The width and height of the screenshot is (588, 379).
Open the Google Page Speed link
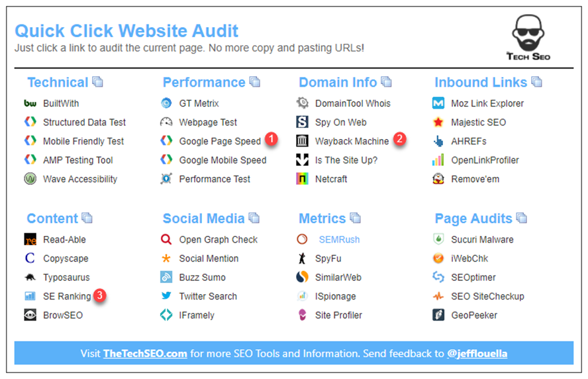coord(220,141)
